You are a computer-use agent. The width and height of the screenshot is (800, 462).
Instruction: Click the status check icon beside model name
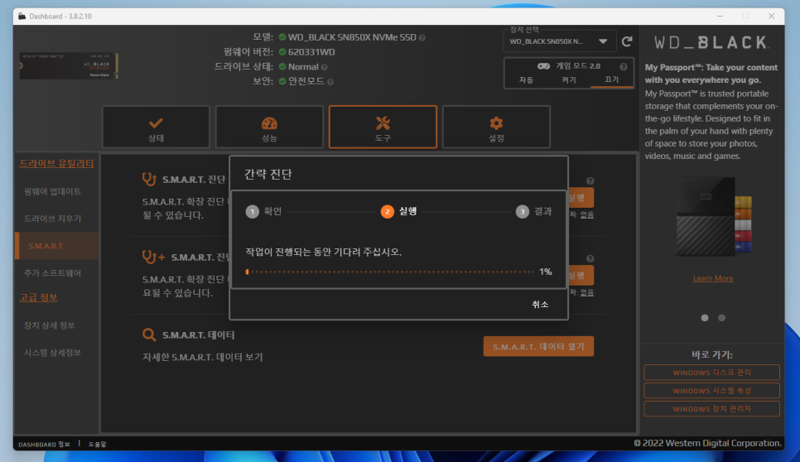pos(282,37)
